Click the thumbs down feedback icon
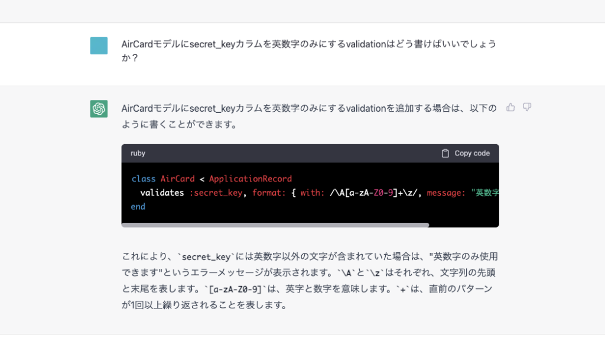605x364 pixels. [527, 107]
